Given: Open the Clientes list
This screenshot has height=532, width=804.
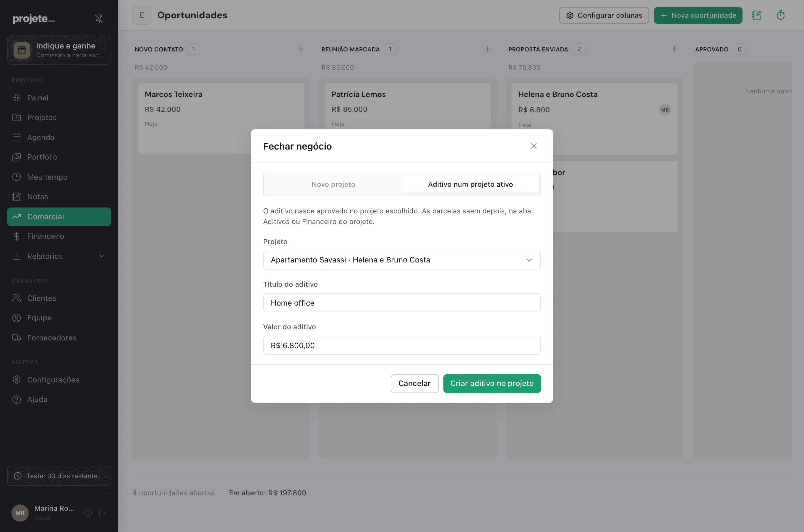Looking at the screenshot, I should pos(59,298).
